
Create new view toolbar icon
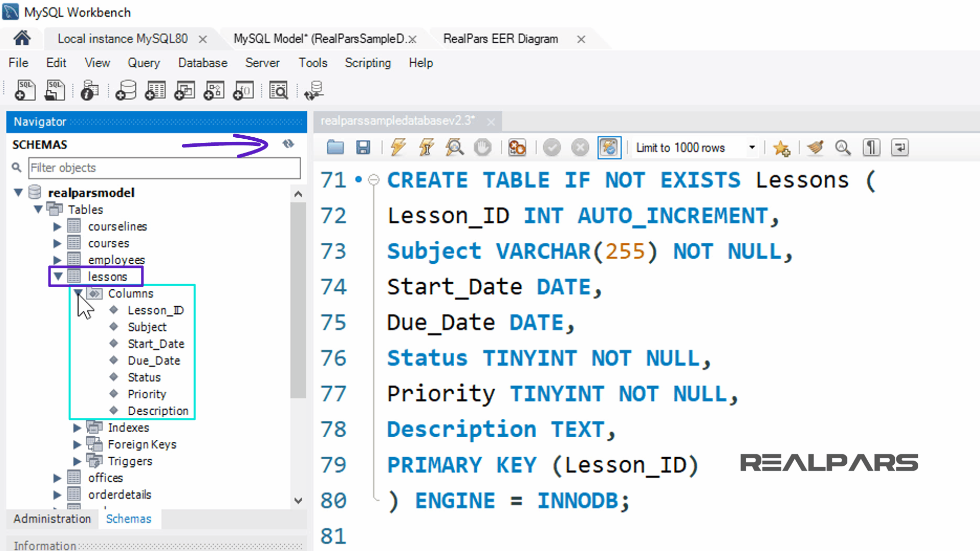coord(184,90)
